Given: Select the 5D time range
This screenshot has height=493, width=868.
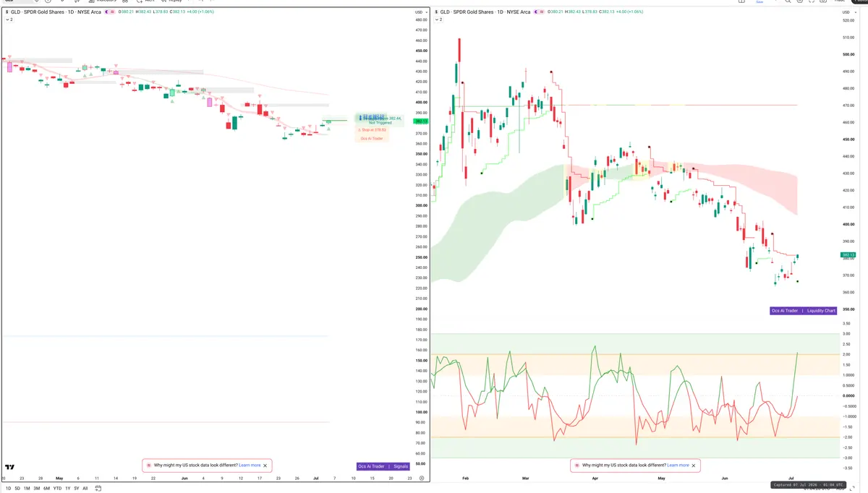Looking at the screenshot, I should (x=17, y=489).
